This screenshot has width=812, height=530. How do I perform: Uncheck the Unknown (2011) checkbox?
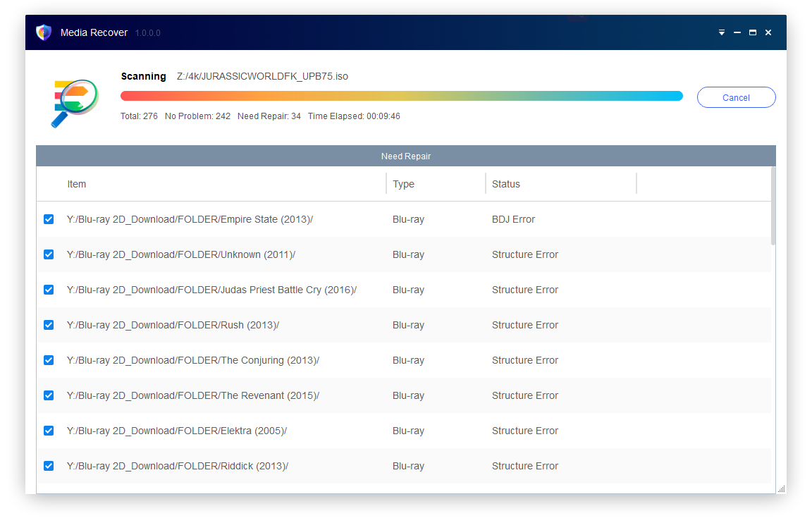[x=49, y=254]
